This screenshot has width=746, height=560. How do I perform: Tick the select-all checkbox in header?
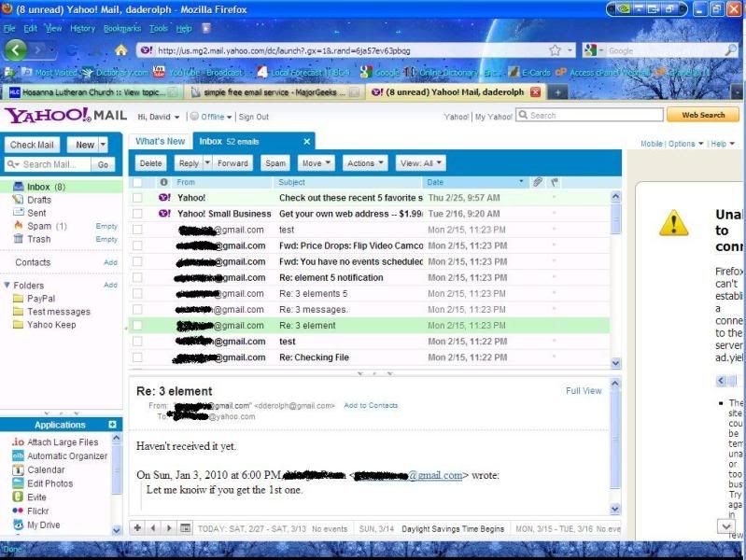(137, 182)
